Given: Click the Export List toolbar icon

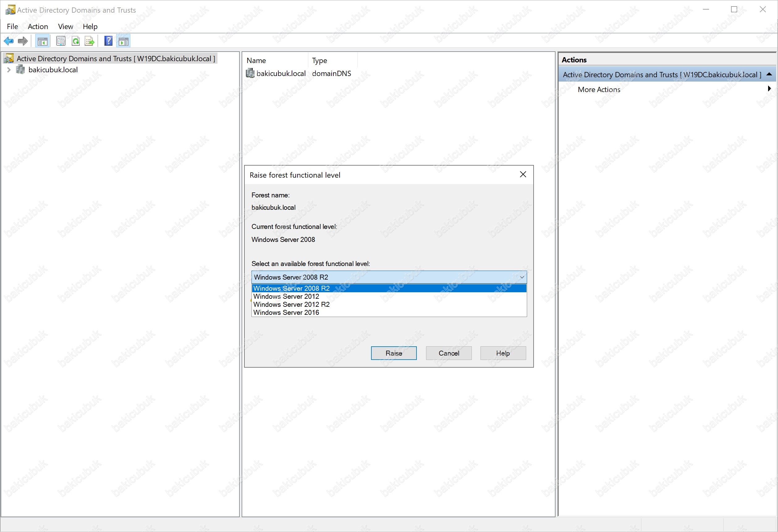Looking at the screenshot, I should click(90, 41).
